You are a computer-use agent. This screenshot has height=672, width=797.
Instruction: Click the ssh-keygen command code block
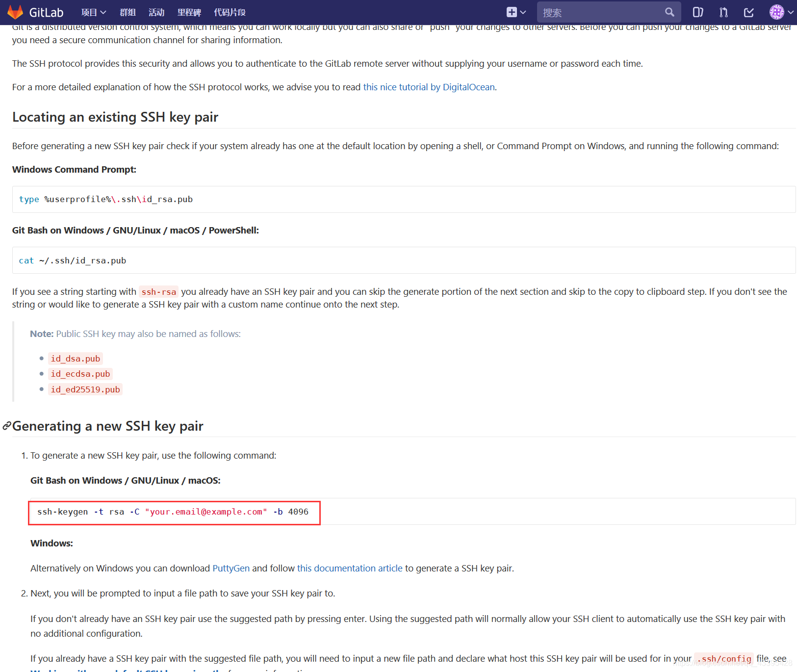(x=413, y=512)
